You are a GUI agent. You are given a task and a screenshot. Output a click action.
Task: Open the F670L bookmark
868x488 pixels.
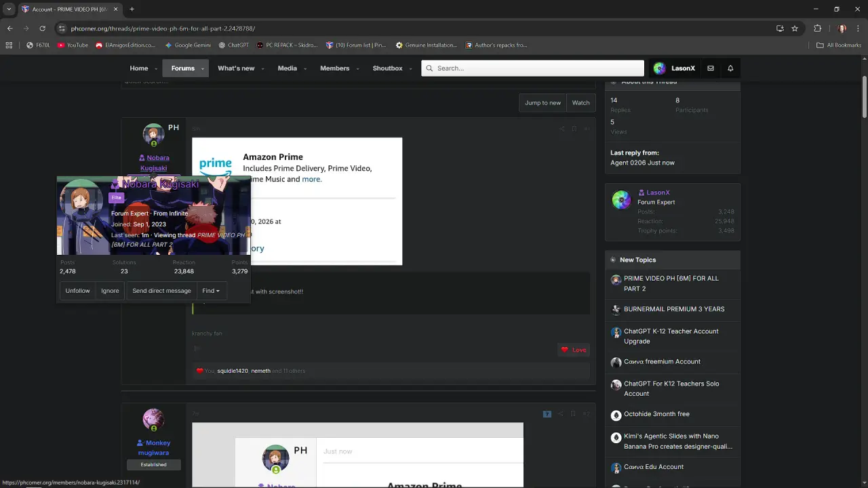tap(38, 45)
